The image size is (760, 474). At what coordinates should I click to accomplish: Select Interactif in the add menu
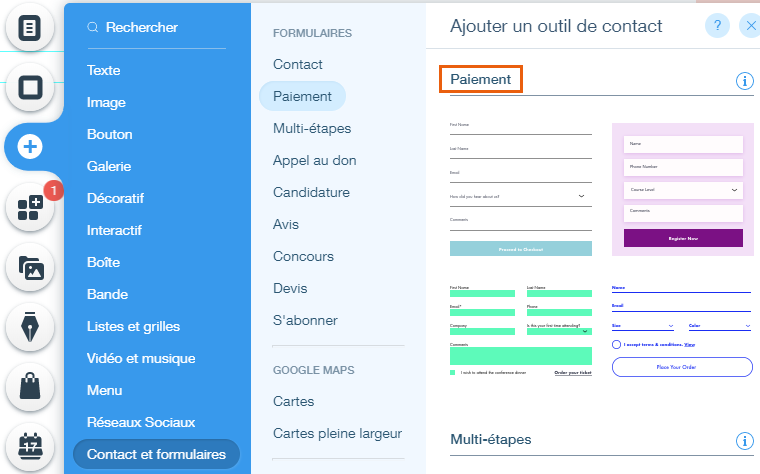[x=114, y=230]
